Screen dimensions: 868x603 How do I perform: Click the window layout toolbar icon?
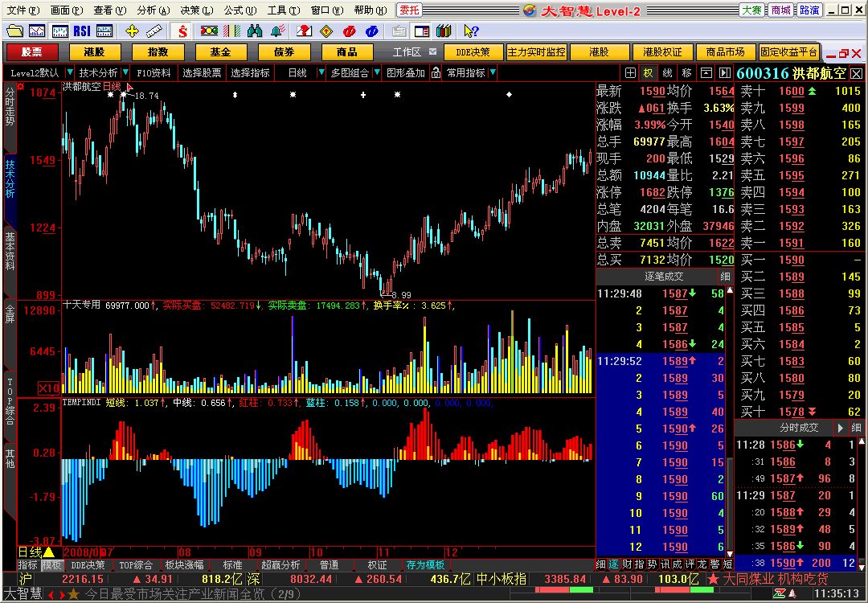click(422, 31)
